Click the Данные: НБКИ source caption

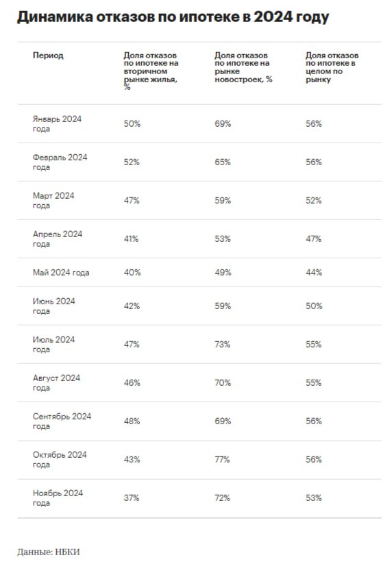(x=49, y=552)
